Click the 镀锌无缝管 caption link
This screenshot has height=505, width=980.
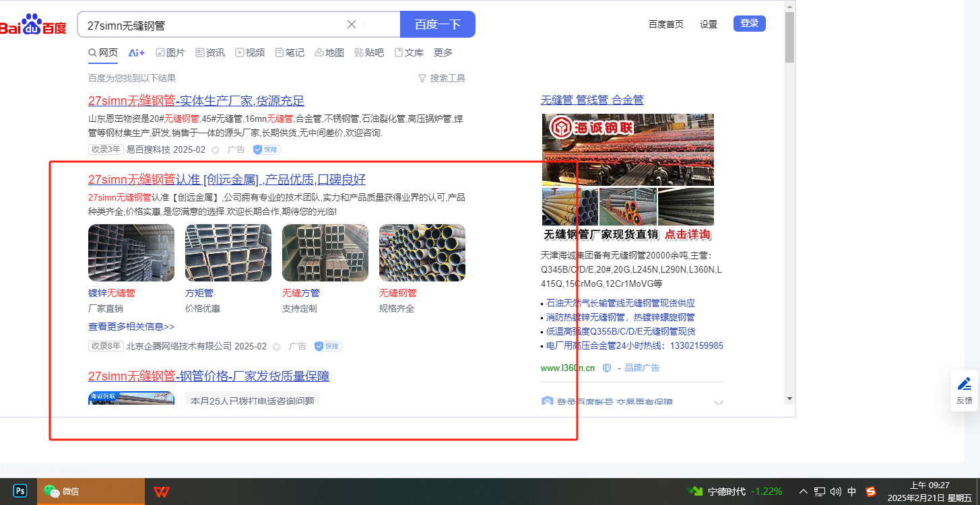(x=112, y=293)
